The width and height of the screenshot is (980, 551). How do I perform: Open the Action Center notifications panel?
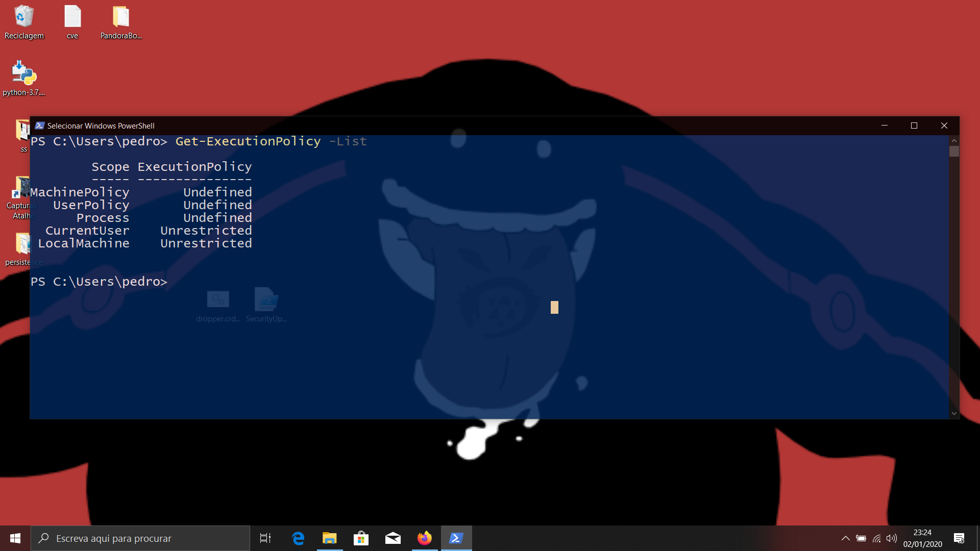point(957,538)
